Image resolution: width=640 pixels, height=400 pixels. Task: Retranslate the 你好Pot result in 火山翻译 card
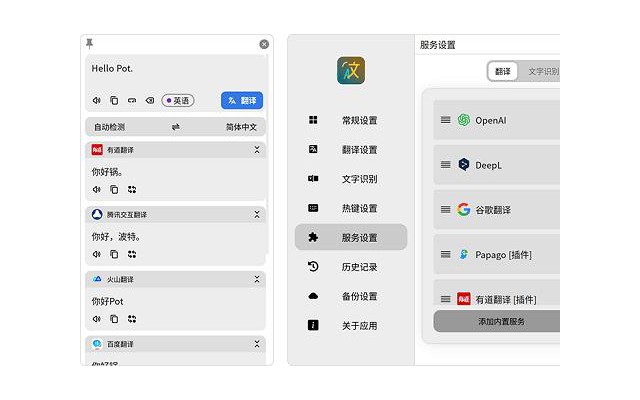(132, 319)
